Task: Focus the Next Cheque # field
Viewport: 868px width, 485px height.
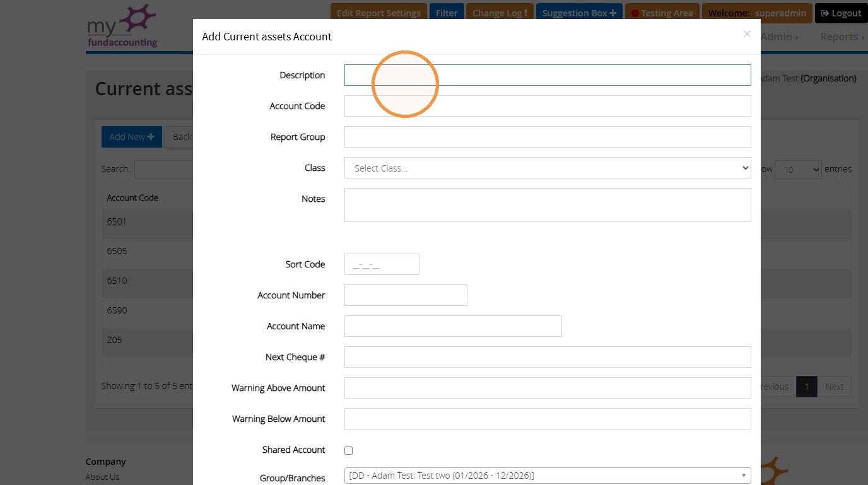Action: tap(548, 357)
